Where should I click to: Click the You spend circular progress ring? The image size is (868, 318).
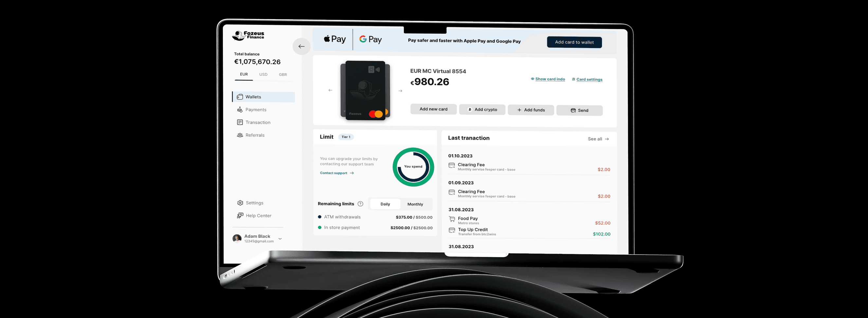point(413,167)
